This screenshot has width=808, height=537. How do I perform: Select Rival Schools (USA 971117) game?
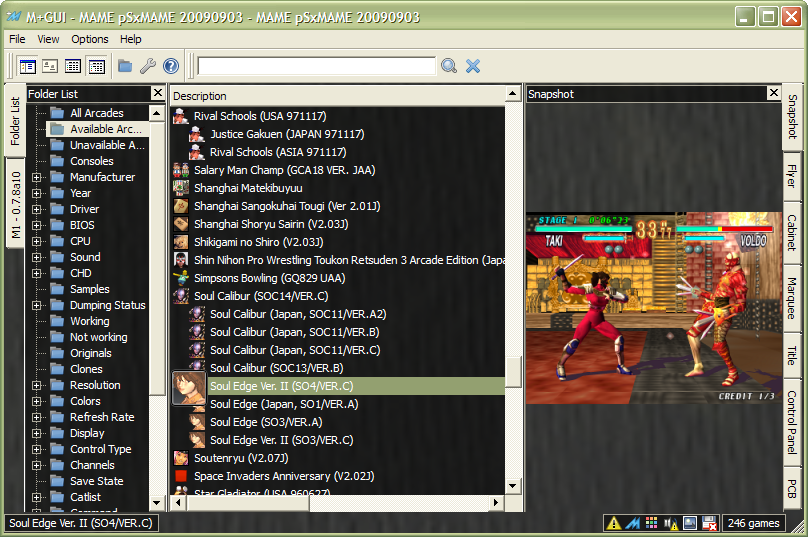click(260, 116)
